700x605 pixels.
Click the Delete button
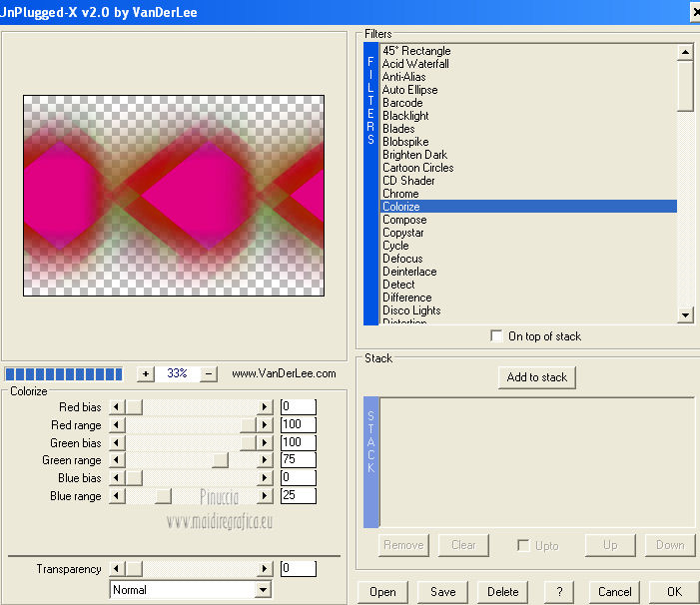[502, 592]
